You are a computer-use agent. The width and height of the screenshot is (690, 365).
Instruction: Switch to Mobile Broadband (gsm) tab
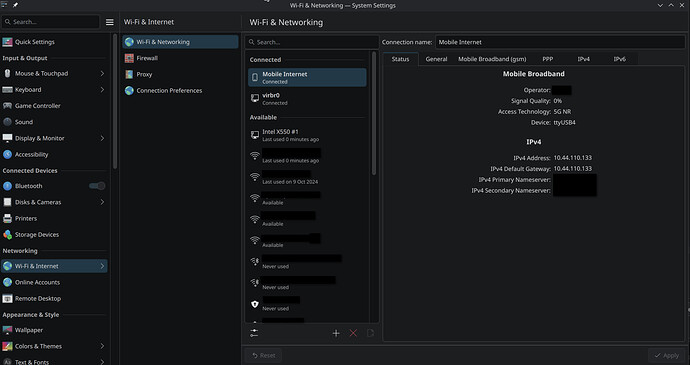click(x=492, y=59)
